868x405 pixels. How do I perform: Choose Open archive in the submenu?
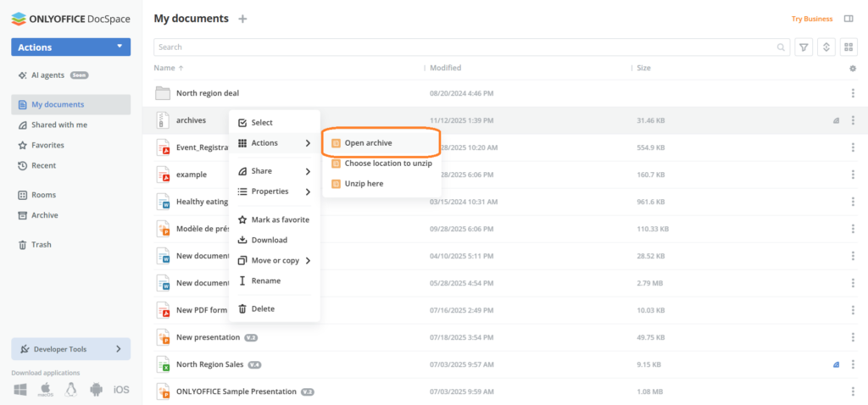(x=381, y=143)
